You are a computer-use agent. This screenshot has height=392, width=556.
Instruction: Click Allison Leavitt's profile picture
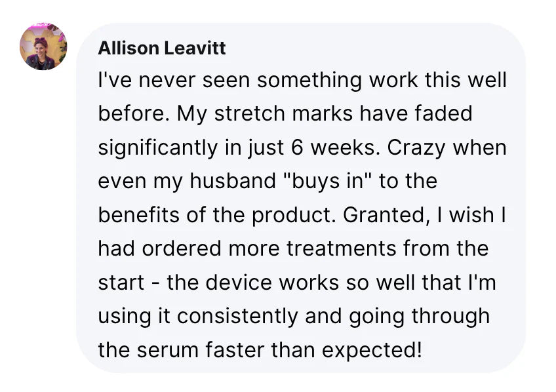[x=43, y=47]
